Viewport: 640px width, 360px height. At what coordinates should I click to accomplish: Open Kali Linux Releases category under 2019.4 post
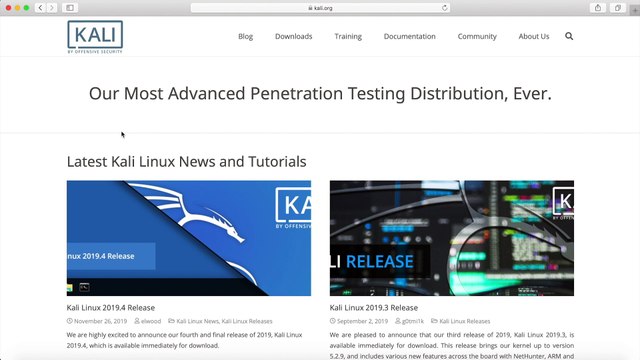pyautogui.click(x=247, y=321)
